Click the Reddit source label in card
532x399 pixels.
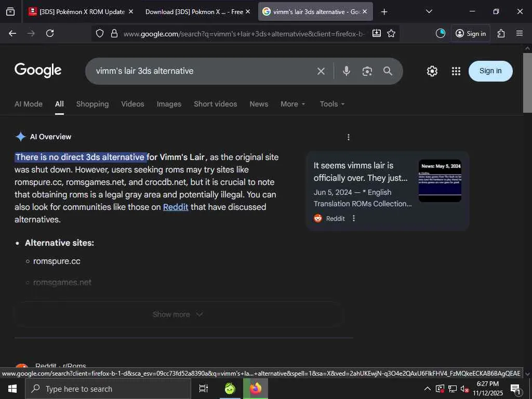pyautogui.click(x=335, y=219)
